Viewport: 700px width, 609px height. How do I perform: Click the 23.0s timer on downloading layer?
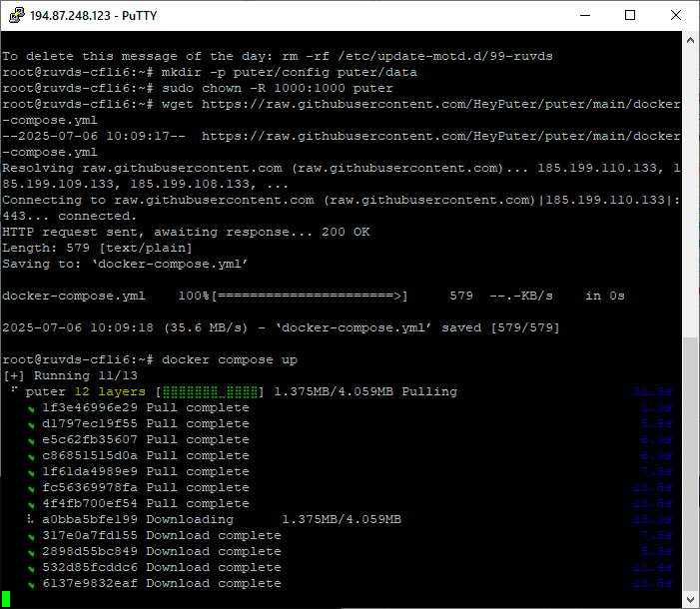[653, 520]
